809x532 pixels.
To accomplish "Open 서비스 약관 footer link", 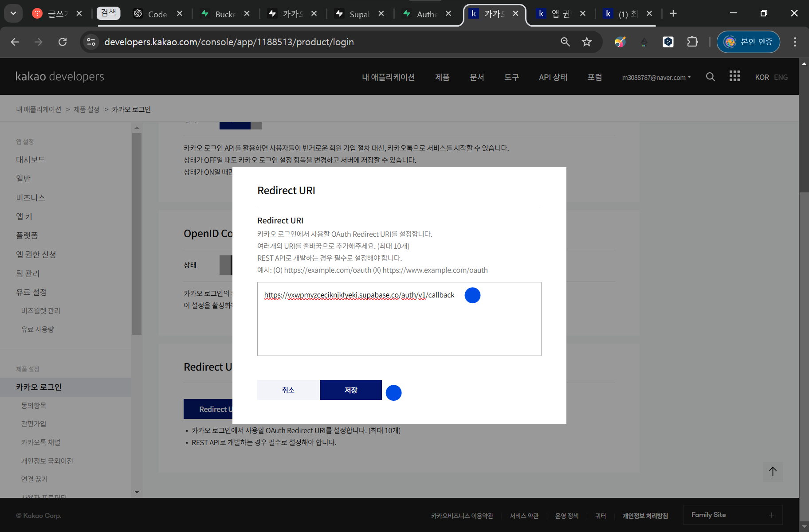I will [524, 516].
